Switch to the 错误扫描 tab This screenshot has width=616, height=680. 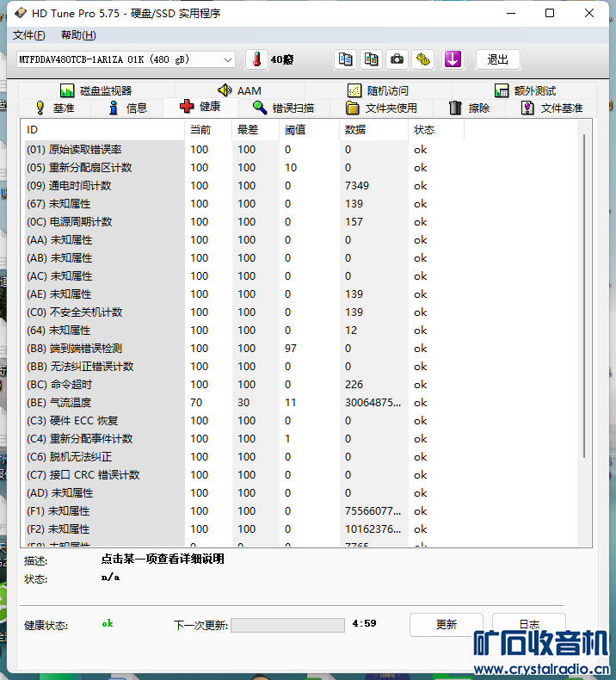coord(284,108)
